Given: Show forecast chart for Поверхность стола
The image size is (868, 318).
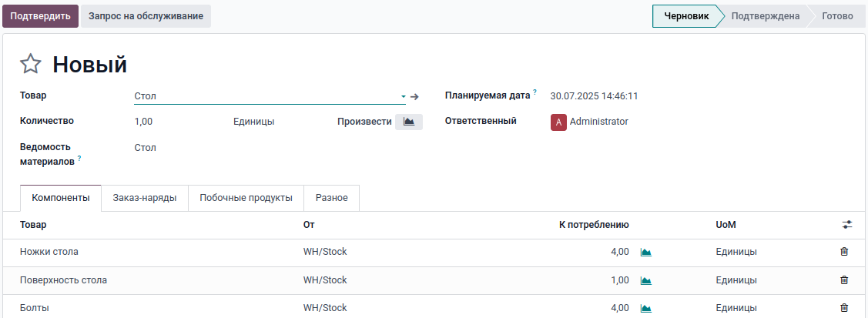Looking at the screenshot, I should pos(646,280).
